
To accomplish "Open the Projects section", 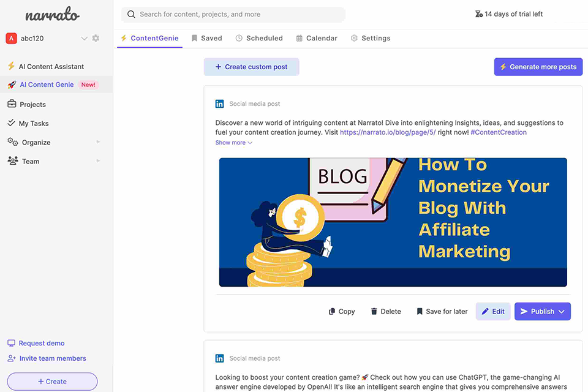I will coord(32,104).
